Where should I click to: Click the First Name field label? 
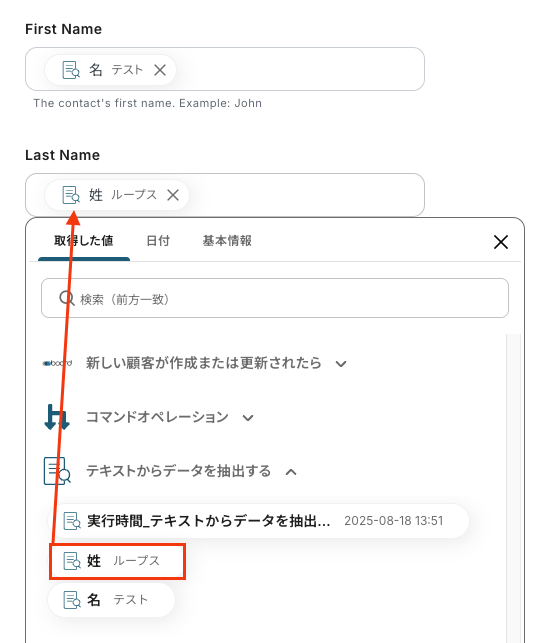coord(64,29)
